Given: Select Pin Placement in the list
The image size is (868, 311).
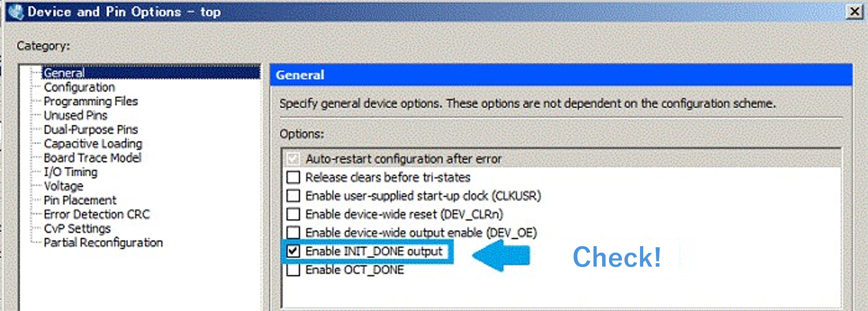Looking at the screenshot, I should (80, 200).
